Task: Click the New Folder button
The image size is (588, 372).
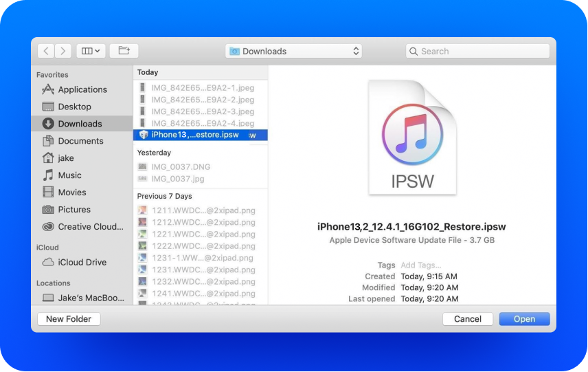Action: point(69,318)
